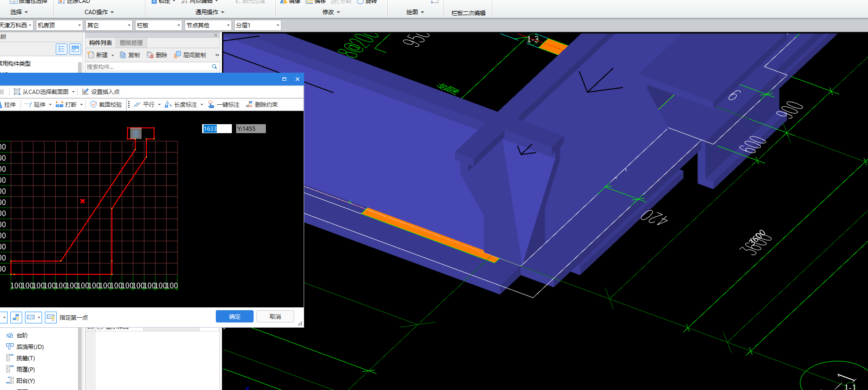Click 层间复制 copy between floors icon
This screenshot has width=868, height=390.
click(x=178, y=55)
